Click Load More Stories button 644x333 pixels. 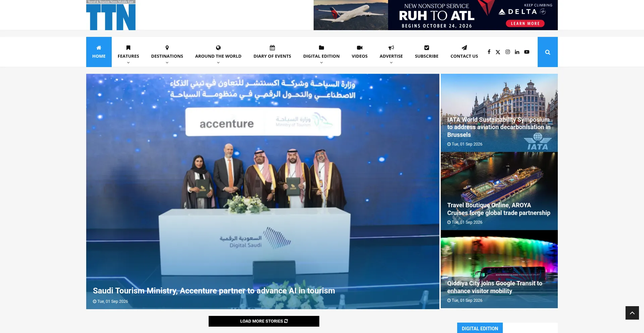pyautogui.click(x=264, y=321)
